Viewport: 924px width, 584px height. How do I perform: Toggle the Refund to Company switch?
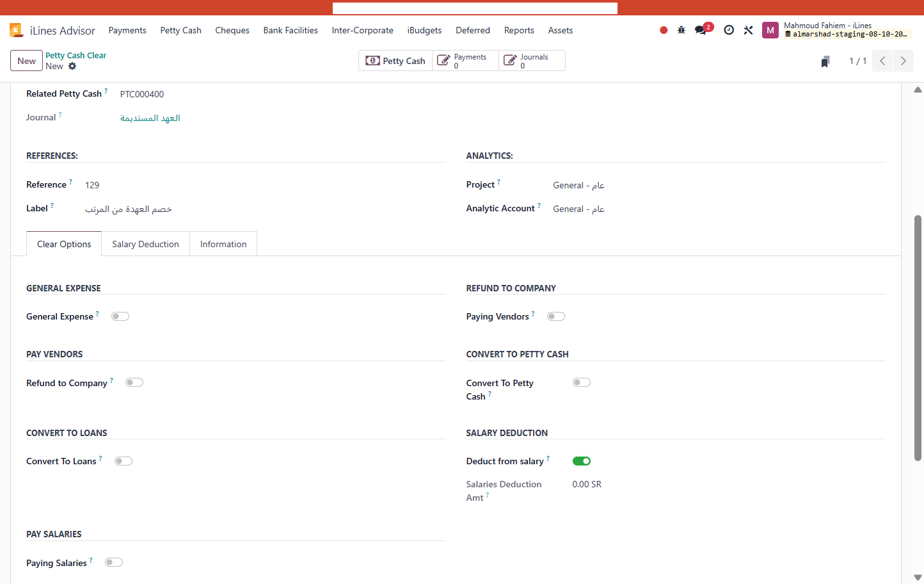coord(134,382)
